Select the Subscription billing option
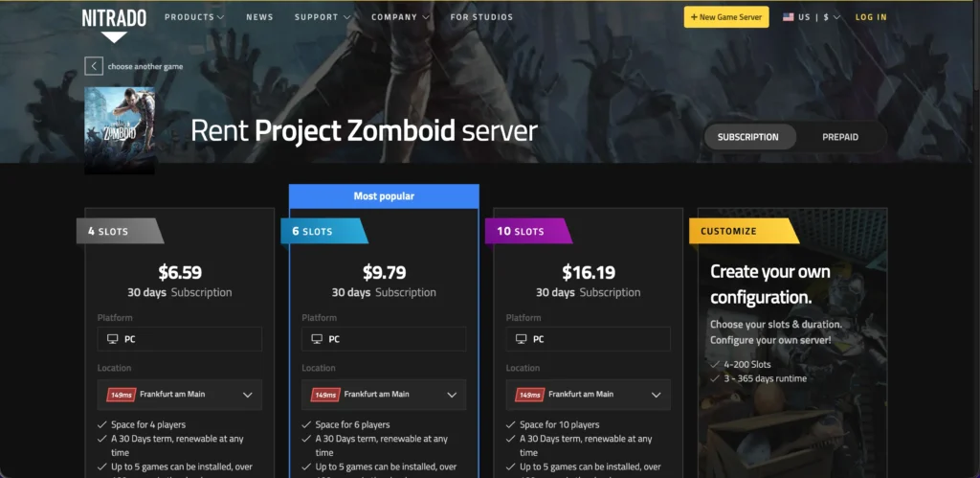 [750, 137]
